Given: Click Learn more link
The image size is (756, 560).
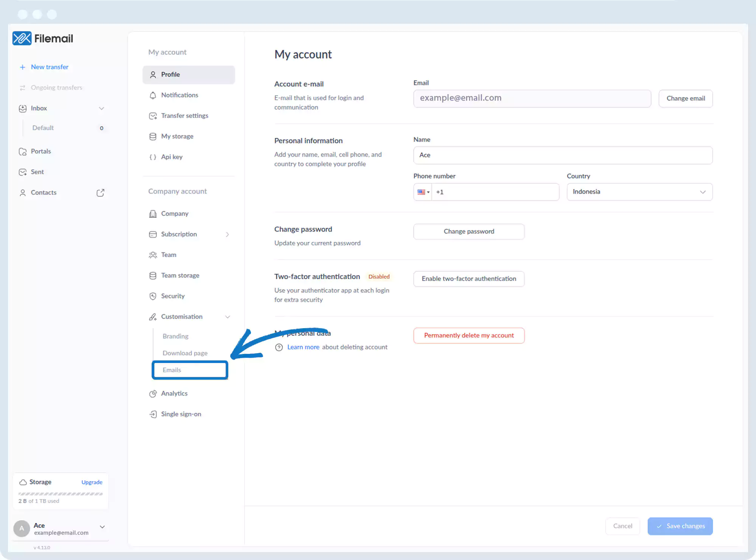Looking at the screenshot, I should (303, 347).
